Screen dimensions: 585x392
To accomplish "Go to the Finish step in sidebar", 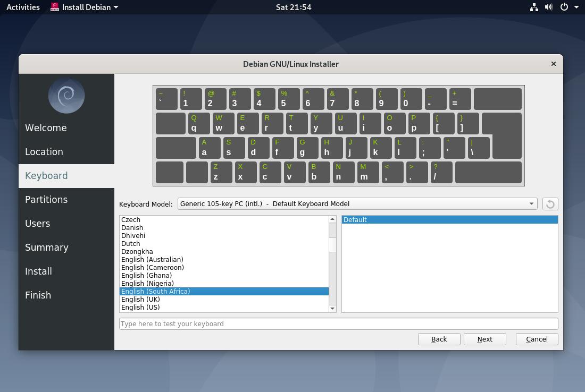I will (x=66, y=295).
